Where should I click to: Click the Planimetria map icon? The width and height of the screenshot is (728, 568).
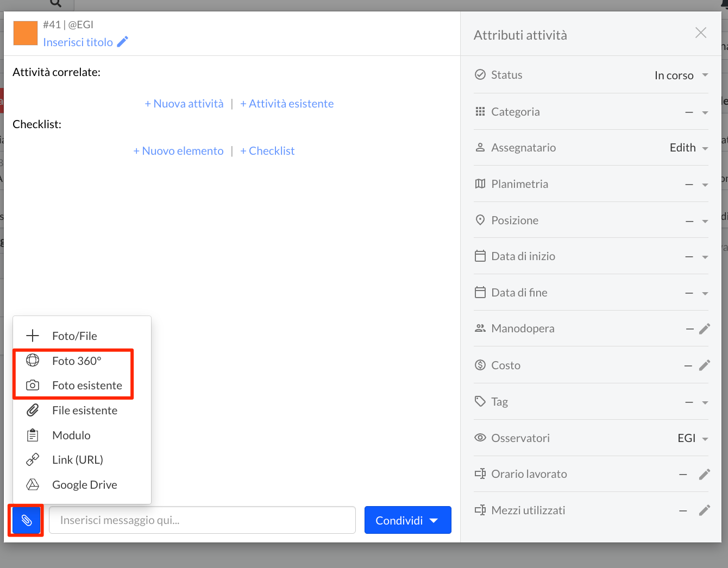pyautogui.click(x=480, y=184)
